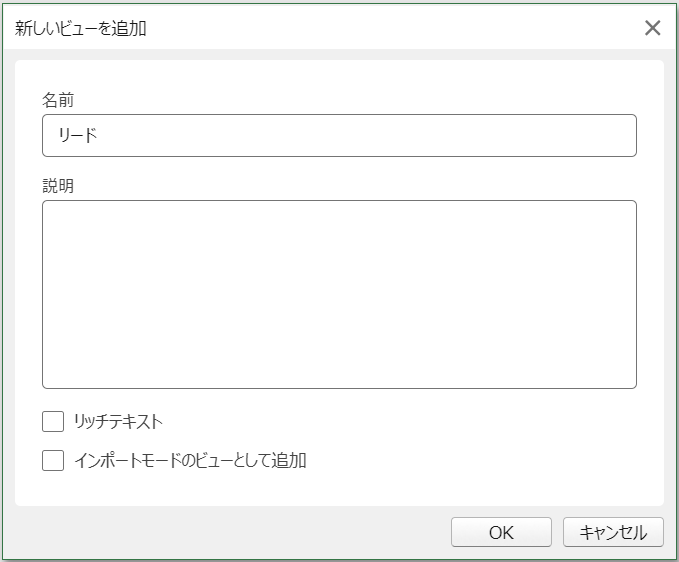This screenshot has height=562, width=679.
Task: Toggle rich text via the リッチテキスト label
Action: coord(118,421)
